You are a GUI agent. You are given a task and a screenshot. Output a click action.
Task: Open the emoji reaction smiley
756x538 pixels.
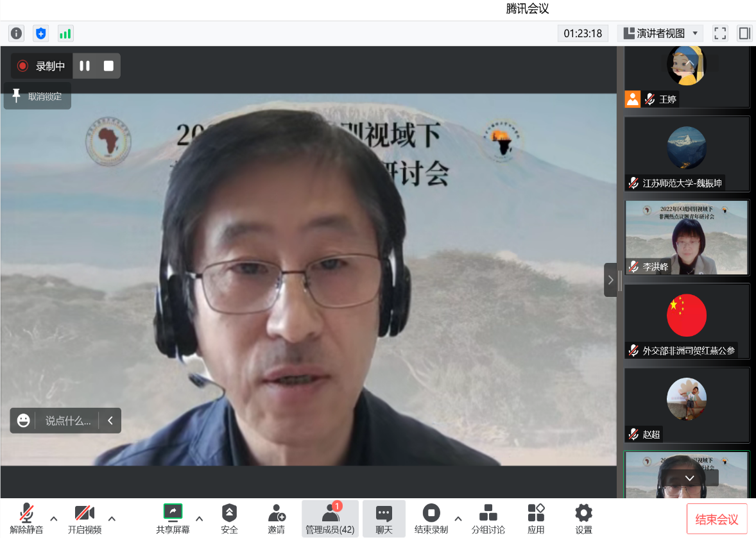[x=24, y=421]
